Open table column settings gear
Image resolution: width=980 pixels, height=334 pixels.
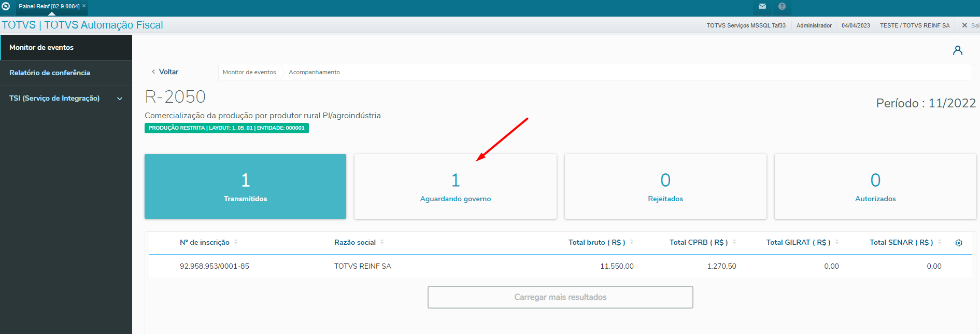[x=959, y=243]
